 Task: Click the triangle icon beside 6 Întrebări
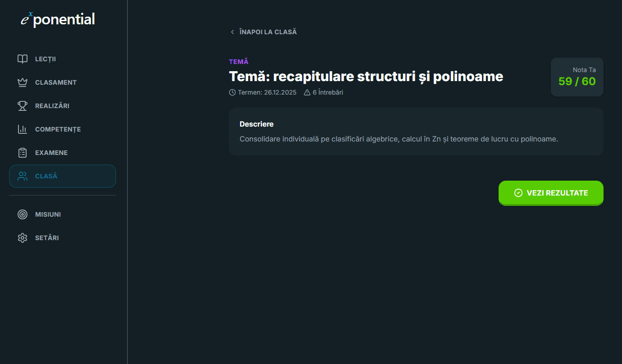(307, 92)
